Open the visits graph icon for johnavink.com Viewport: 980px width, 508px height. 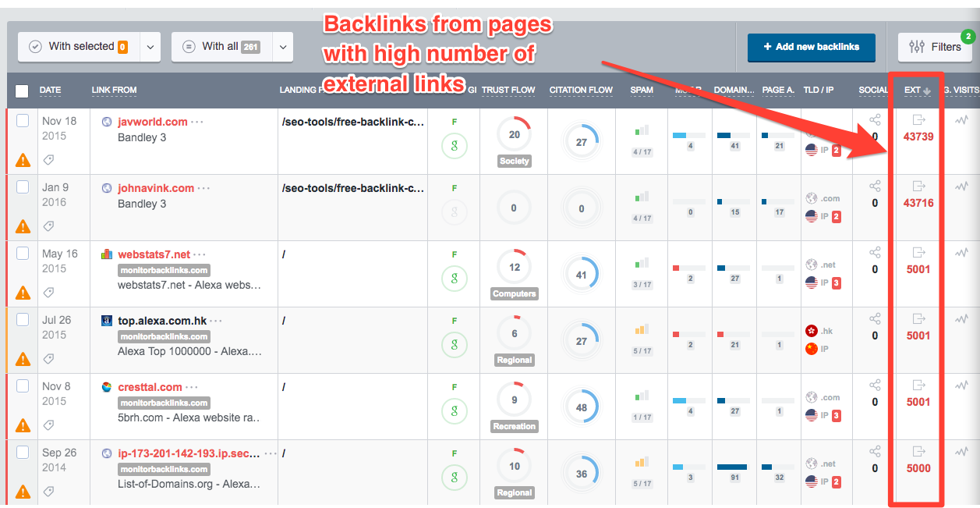[962, 187]
